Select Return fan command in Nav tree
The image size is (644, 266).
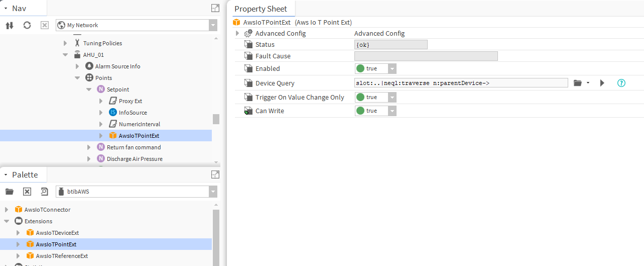134,147
